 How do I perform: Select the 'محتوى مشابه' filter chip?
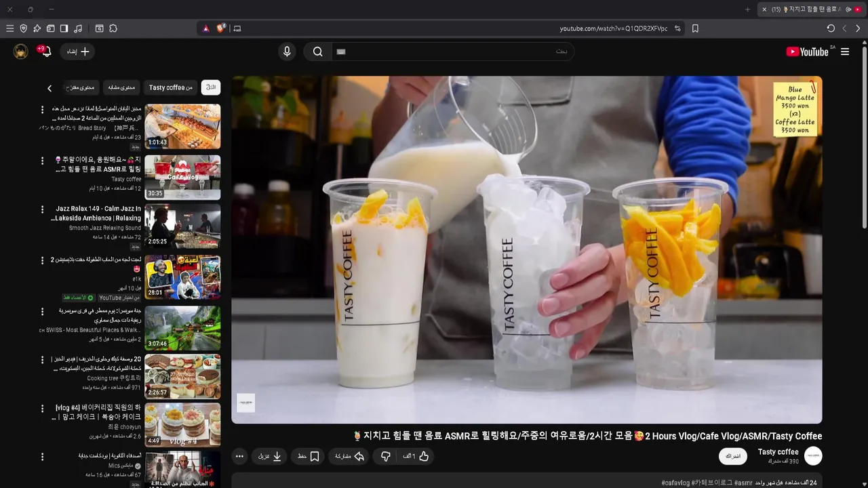tap(121, 87)
